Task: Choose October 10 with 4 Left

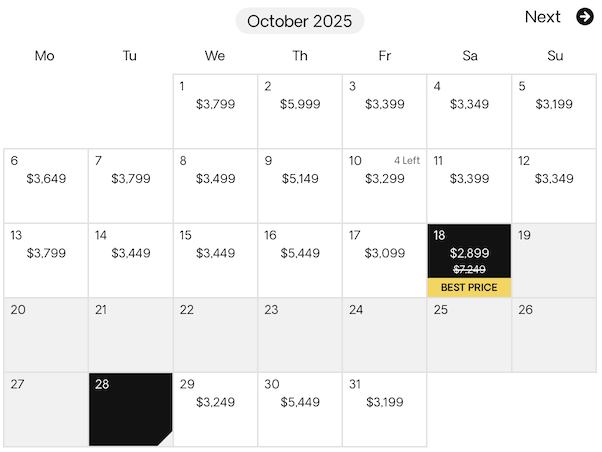Action: point(384,186)
